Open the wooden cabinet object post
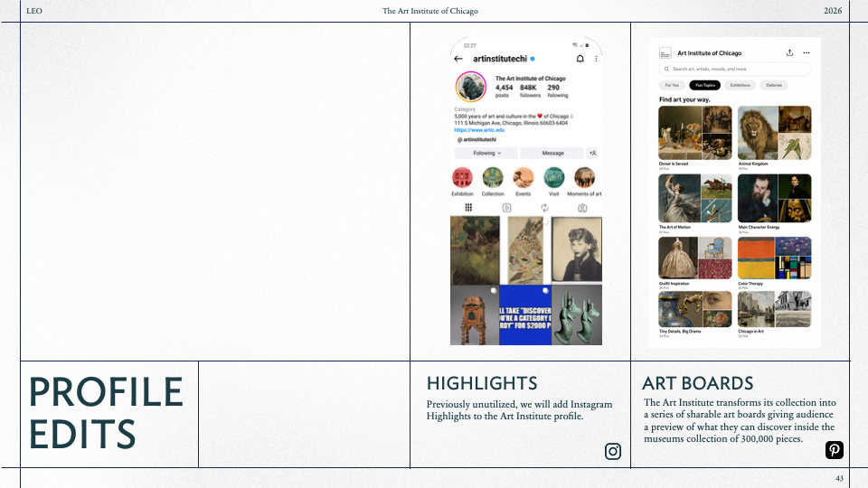868x488 pixels. 475,315
